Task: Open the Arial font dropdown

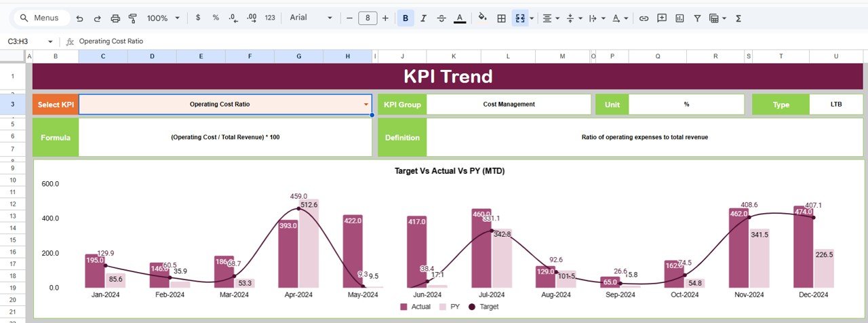Action: (311, 18)
